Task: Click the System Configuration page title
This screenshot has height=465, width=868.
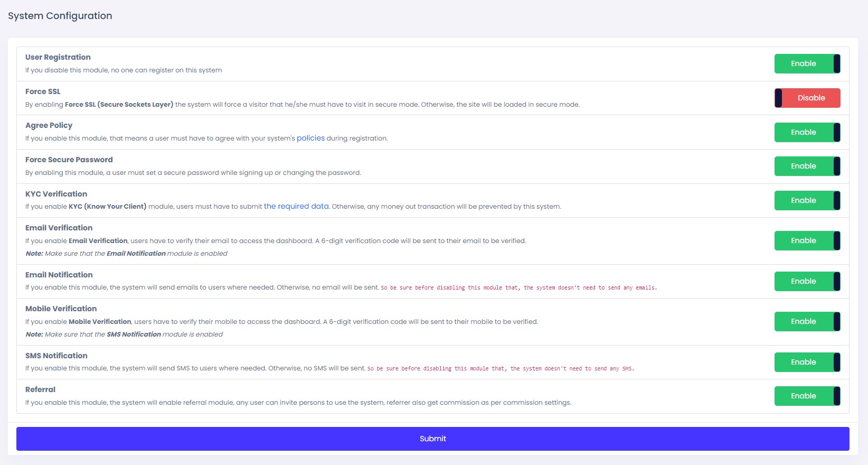Action: click(x=60, y=16)
